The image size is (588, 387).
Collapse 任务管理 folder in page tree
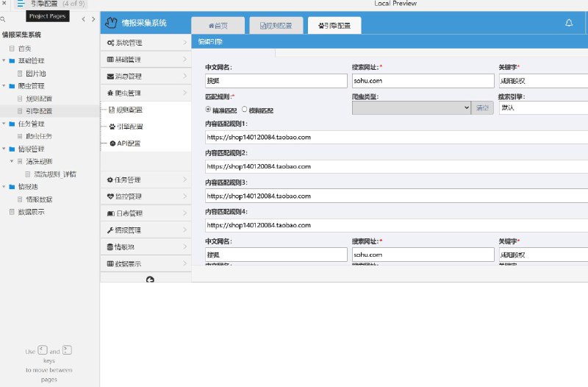click(4, 124)
